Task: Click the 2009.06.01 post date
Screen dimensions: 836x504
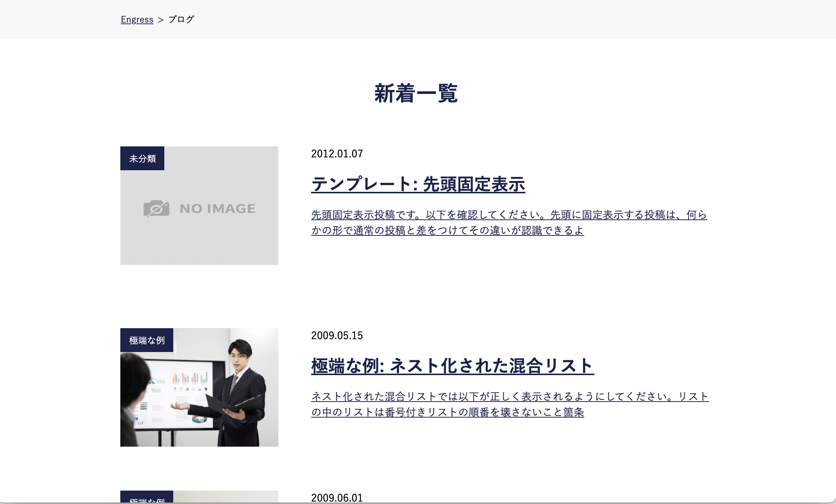Action: coord(337,498)
